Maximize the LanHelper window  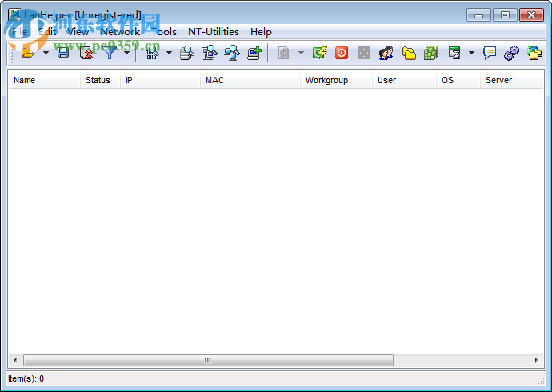coord(505,15)
